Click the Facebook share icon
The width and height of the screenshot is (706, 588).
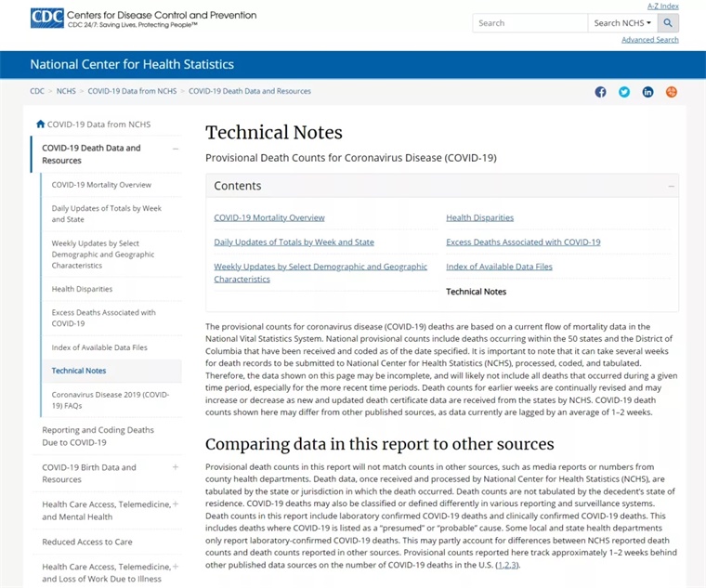point(600,92)
